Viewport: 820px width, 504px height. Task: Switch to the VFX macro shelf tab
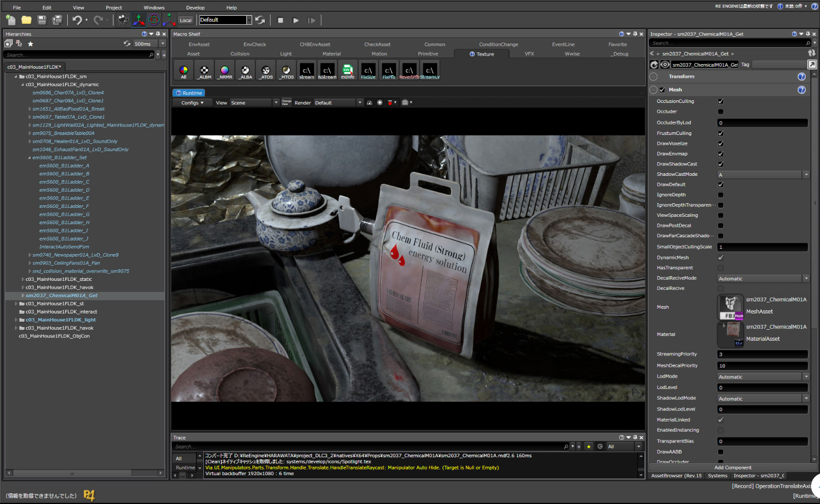(529, 54)
